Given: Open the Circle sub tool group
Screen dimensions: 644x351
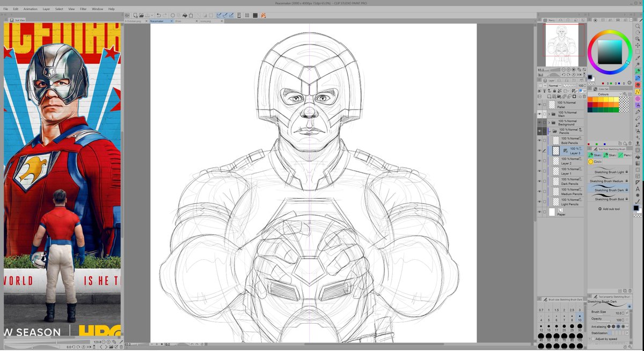Looking at the screenshot, I should (x=595, y=162).
